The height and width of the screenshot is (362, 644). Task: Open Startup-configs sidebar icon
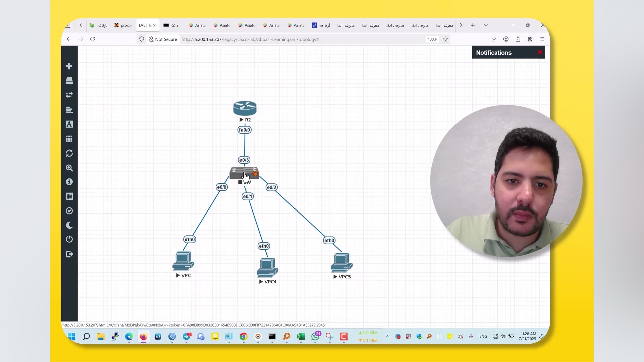coord(69,110)
